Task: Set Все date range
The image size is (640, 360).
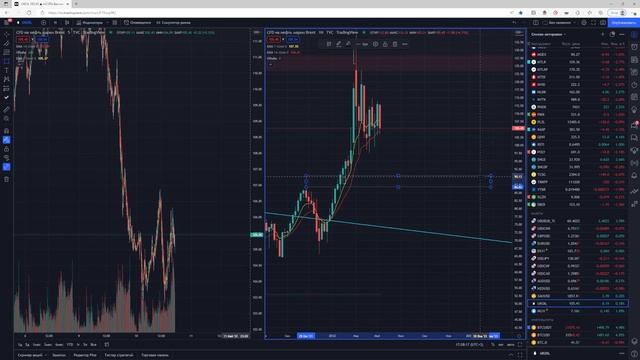Action: pos(93,345)
